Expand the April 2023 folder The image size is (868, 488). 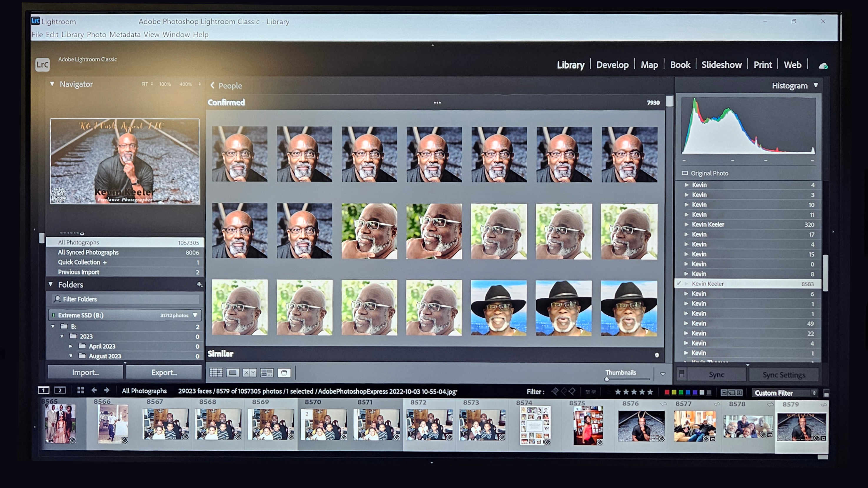[x=70, y=346]
